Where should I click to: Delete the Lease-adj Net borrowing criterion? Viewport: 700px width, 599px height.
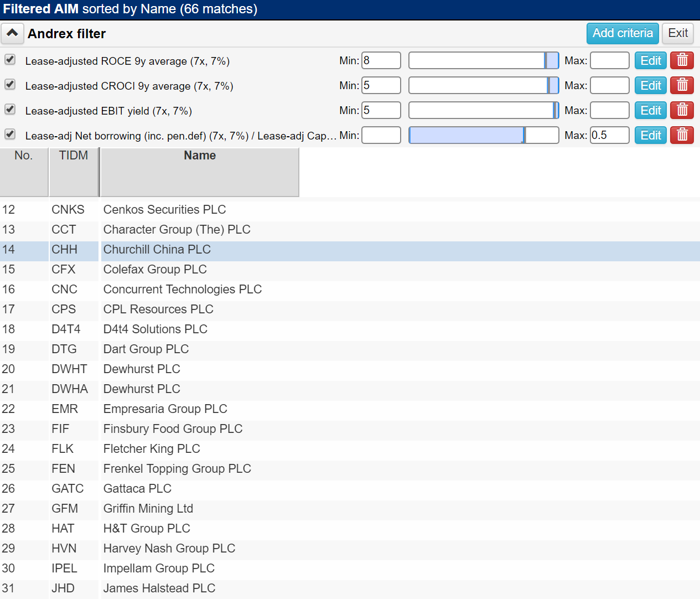[682, 135]
